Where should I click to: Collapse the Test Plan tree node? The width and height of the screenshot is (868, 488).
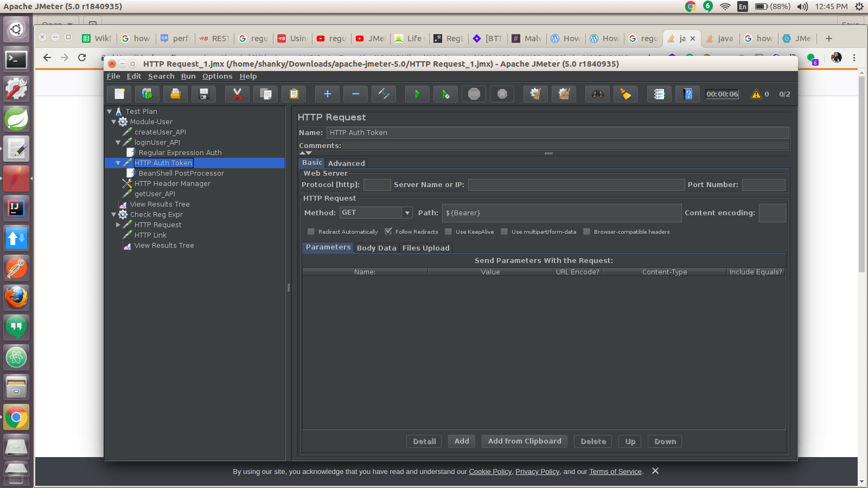[110, 111]
